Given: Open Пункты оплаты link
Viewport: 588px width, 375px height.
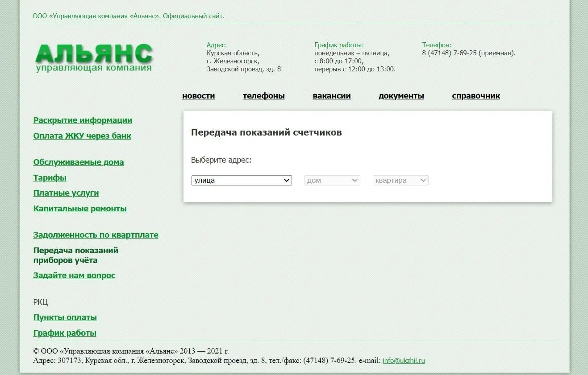Looking at the screenshot, I should 65,317.
